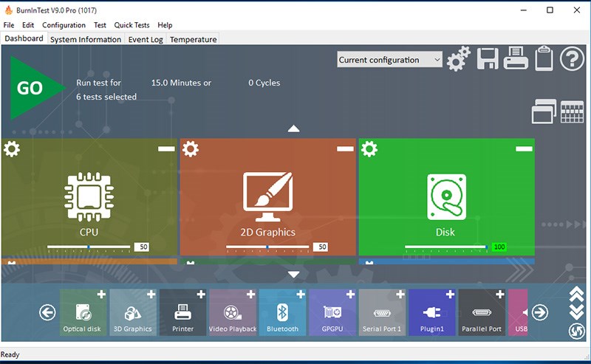Click the circular refresh tests icon
The width and height of the screenshot is (591, 364).
(x=577, y=332)
